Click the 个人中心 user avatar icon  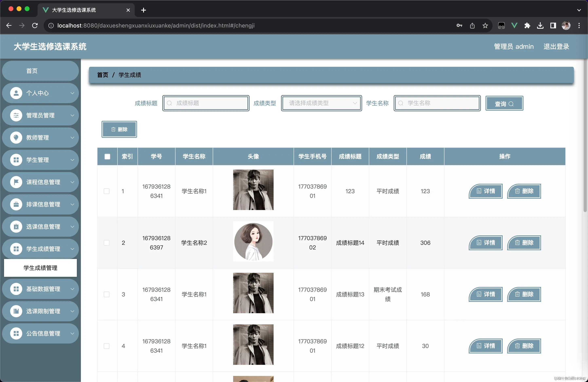point(16,93)
